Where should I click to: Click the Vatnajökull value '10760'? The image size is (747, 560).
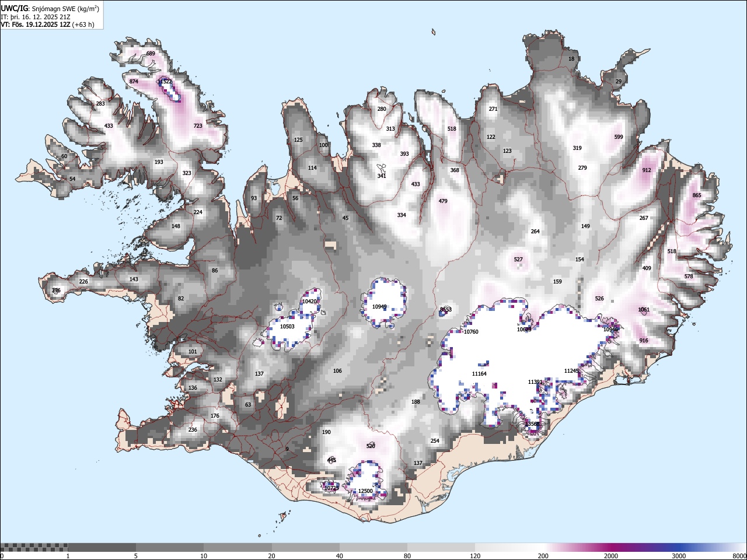click(x=471, y=332)
